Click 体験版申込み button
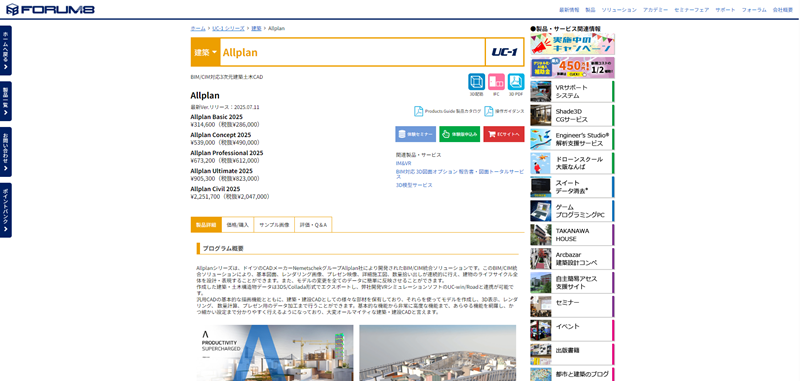 (x=459, y=134)
